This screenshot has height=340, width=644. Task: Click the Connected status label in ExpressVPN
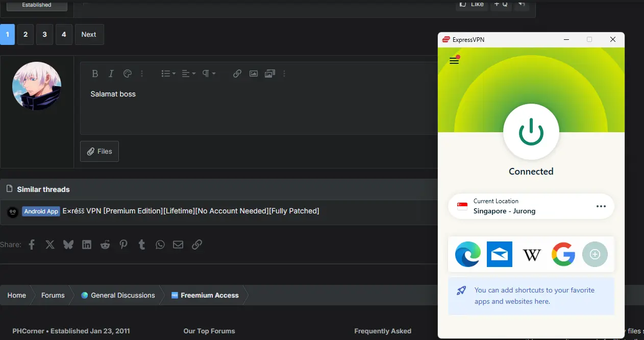531,172
